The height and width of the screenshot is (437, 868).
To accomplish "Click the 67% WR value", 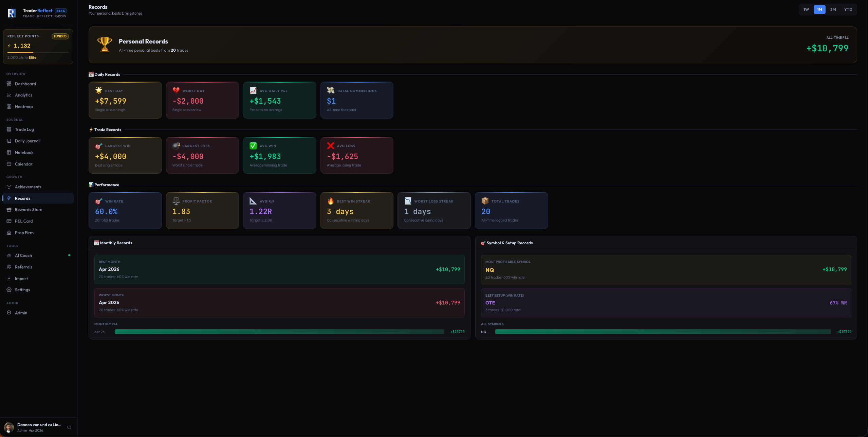I will pyautogui.click(x=838, y=303).
